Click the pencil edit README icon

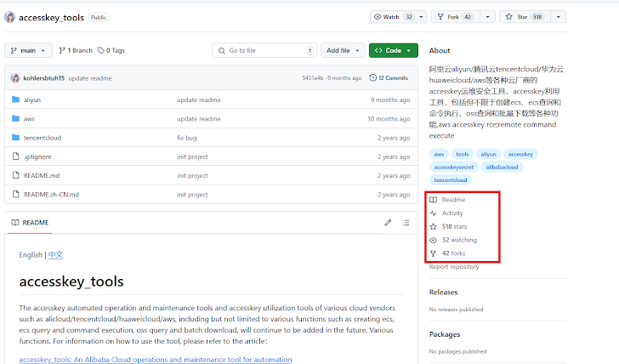388,223
